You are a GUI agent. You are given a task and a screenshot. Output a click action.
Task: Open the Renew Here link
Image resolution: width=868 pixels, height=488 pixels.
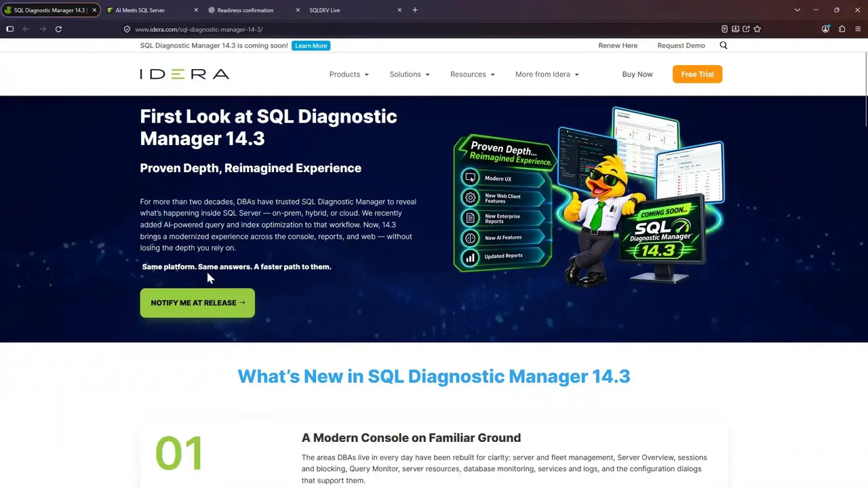coord(618,45)
